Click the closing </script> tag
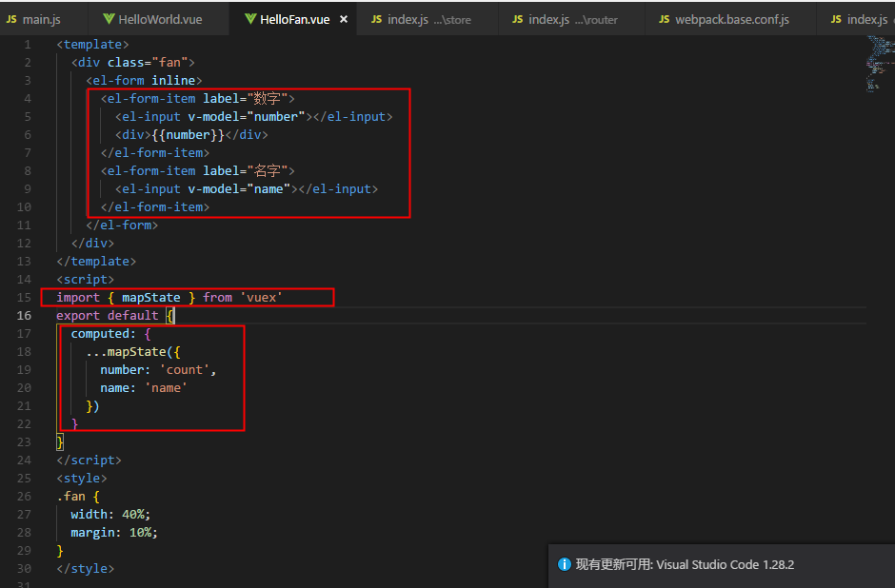This screenshot has width=895, height=588. click(x=89, y=461)
